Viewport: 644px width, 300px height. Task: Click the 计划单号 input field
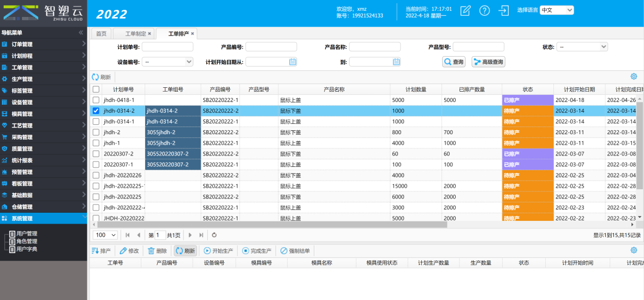click(167, 47)
